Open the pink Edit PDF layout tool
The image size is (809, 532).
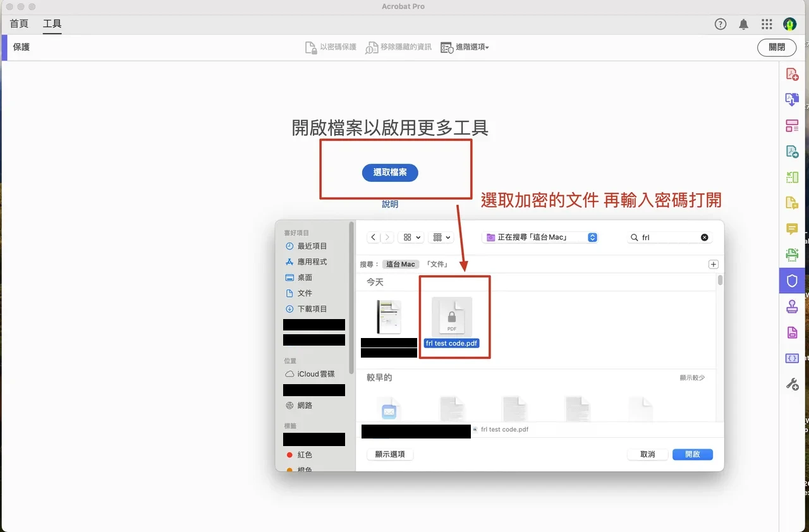coord(792,126)
